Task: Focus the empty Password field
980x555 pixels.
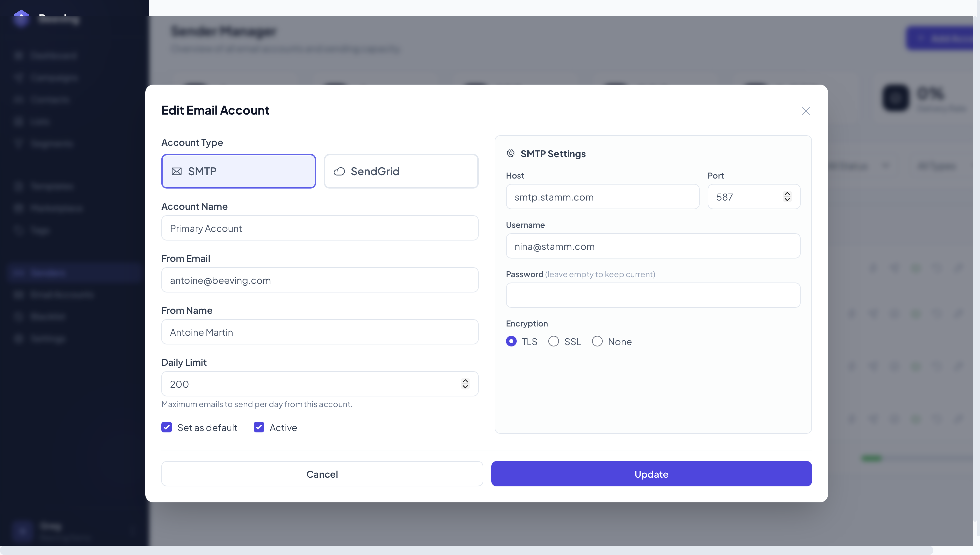Action: 653,295
